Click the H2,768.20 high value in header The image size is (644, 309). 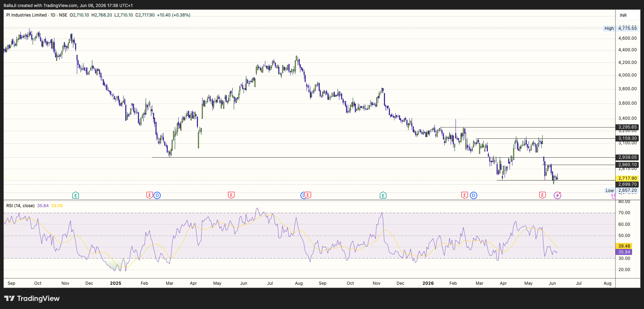(x=102, y=15)
